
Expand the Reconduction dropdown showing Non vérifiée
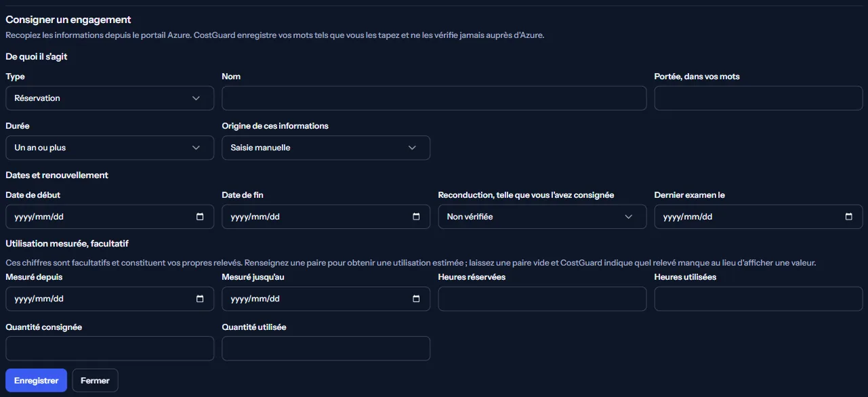tap(542, 217)
